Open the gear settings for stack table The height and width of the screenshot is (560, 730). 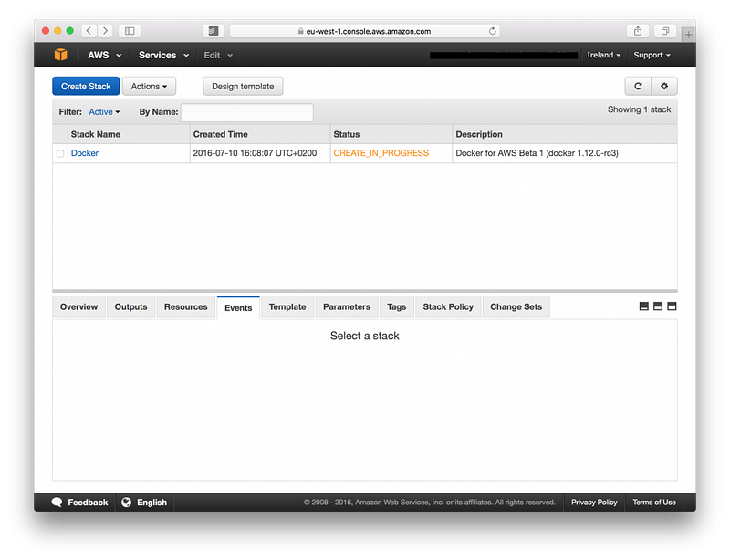[x=664, y=86]
